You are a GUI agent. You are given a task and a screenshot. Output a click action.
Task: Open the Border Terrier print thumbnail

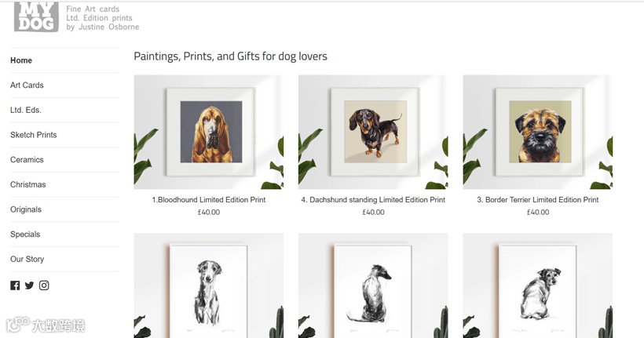point(538,132)
